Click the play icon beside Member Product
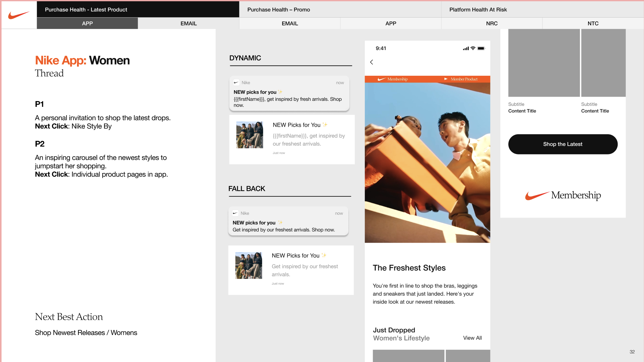644x362 pixels. 446,79
